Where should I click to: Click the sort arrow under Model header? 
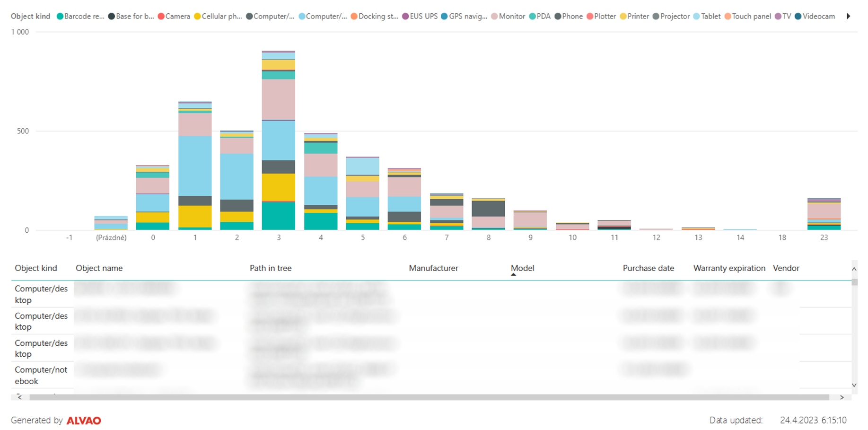tap(513, 275)
